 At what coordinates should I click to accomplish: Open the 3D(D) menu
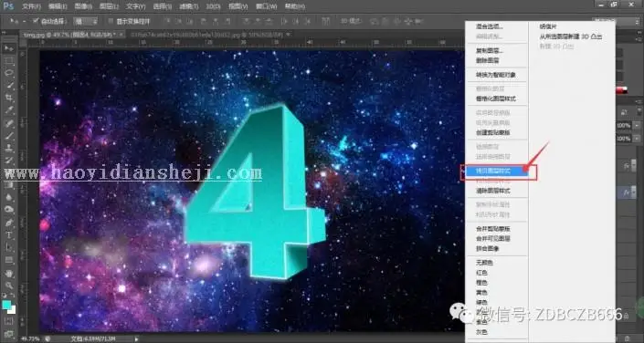click(x=213, y=6)
